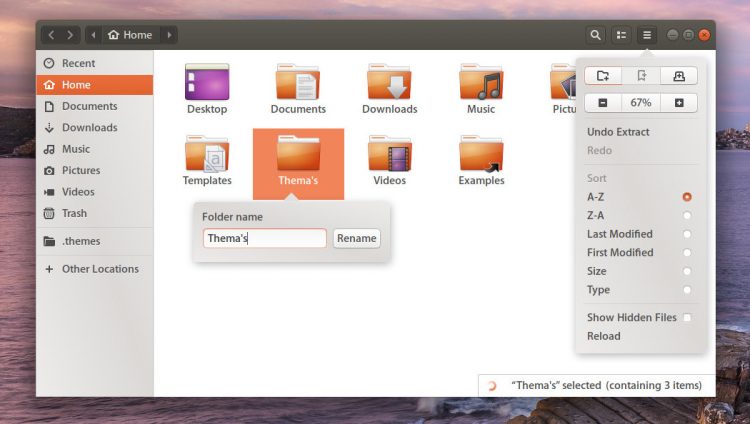The image size is (750, 424).
Task: Open Trash in the sidebar
Action: (95, 213)
